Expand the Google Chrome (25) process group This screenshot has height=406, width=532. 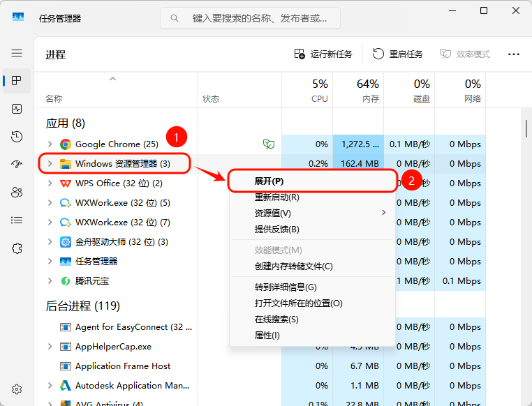(x=50, y=144)
